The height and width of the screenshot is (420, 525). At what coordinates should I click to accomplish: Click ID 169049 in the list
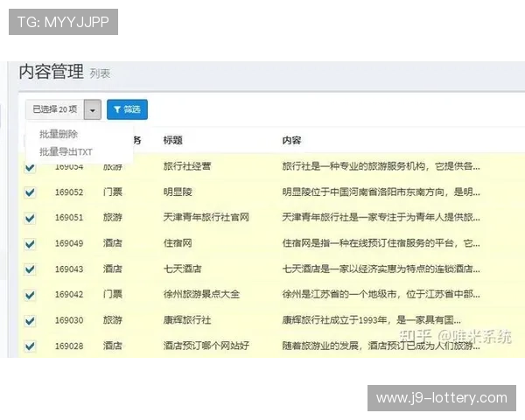click(69, 243)
